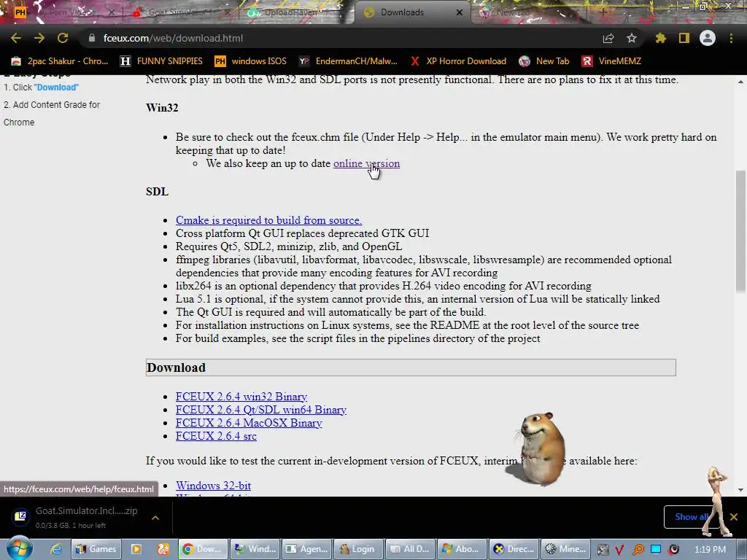747x560 pixels.
Task: Open the Cmake is required link
Action: pos(268,220)
